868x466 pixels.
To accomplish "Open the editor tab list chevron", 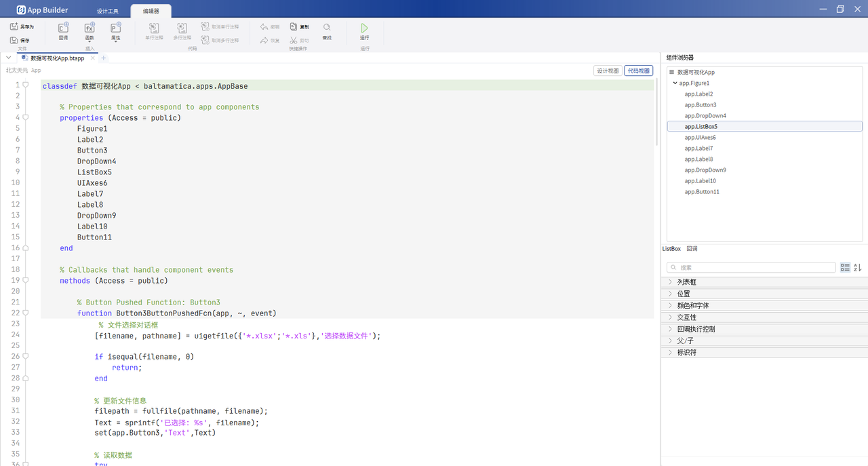I will 9,58.
